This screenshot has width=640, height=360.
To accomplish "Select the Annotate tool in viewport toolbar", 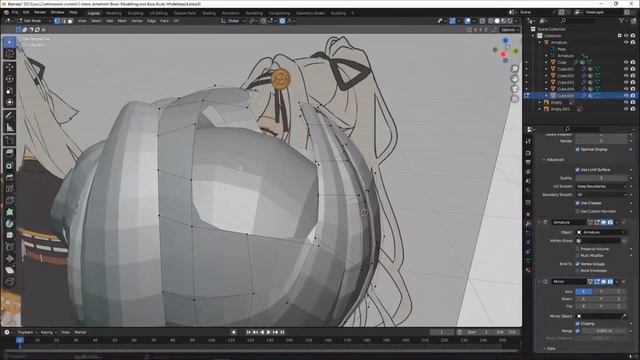I will click(x=9, y=116).
